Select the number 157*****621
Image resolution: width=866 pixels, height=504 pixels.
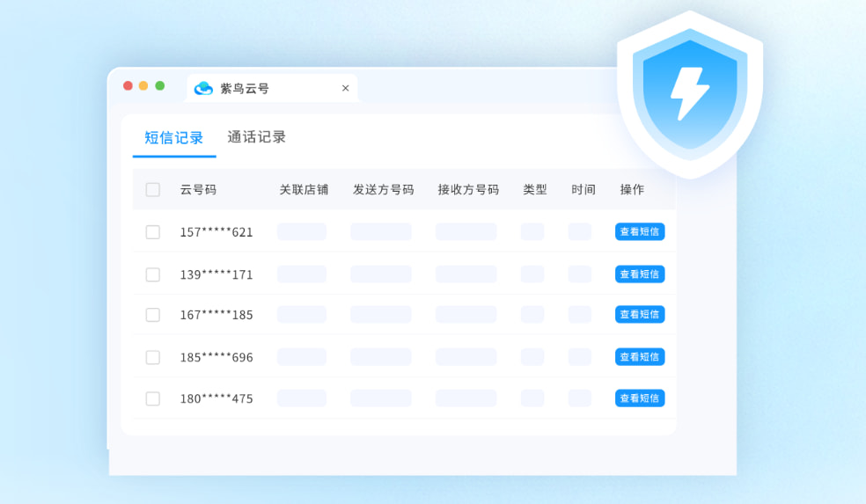(216, 232)
